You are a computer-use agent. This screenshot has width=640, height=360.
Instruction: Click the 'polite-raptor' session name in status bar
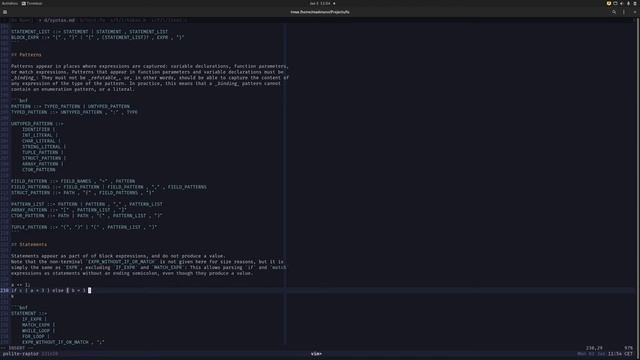coord(20,354)
